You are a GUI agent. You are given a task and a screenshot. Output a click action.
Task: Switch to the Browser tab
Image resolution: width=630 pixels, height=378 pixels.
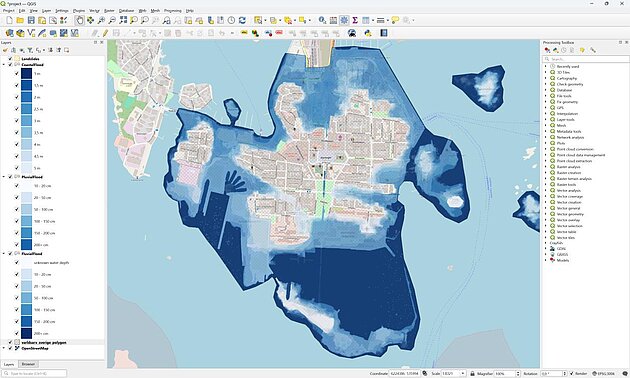[28, 364]
